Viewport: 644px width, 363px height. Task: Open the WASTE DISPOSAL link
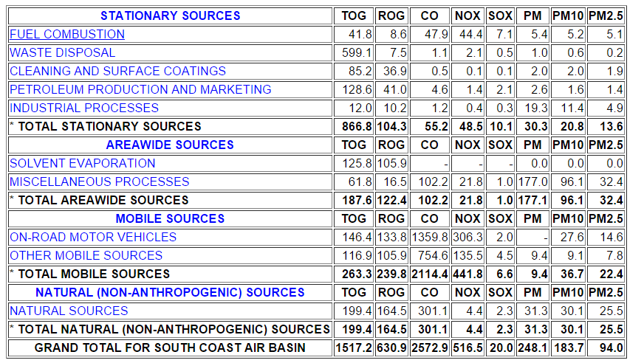click(63, 52)
